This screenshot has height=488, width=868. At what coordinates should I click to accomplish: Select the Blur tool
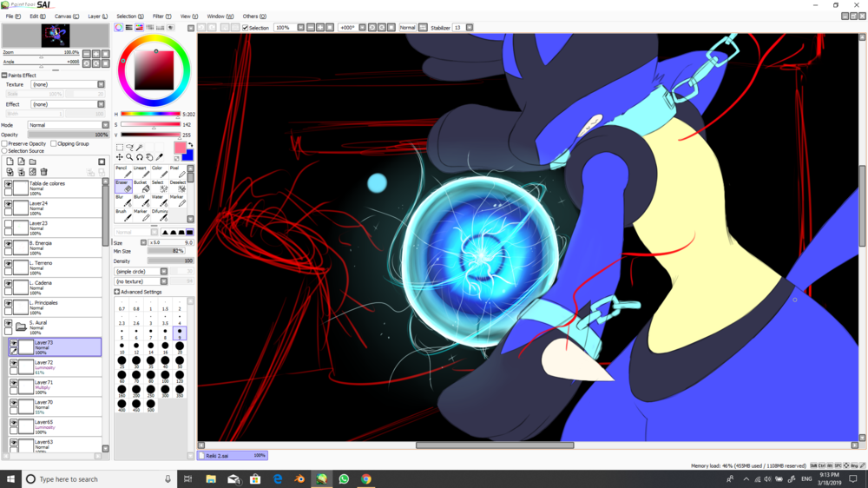[123, 200]
